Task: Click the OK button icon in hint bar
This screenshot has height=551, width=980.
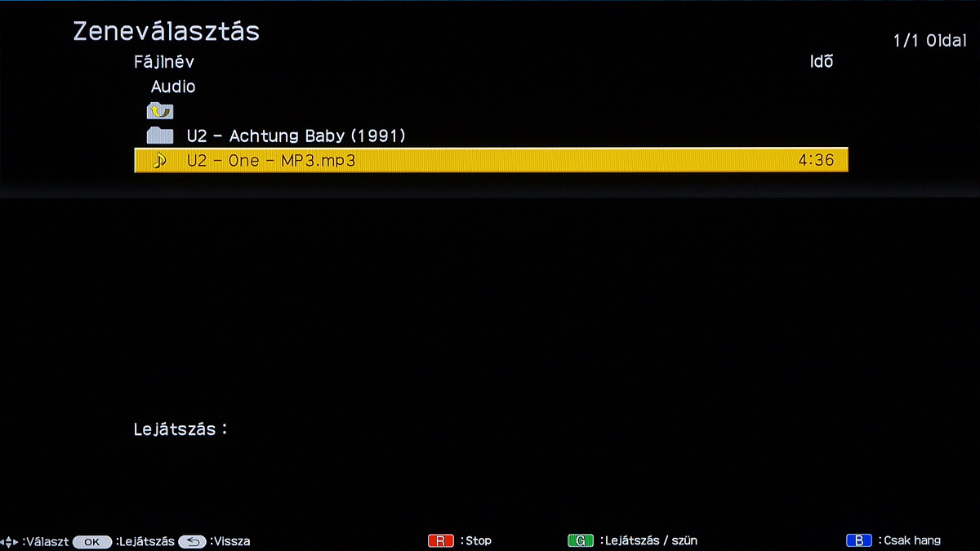Action: 91,541
